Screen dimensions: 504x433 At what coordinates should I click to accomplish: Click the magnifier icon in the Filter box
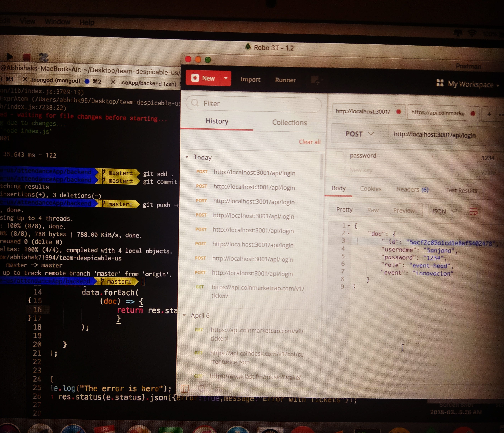click(195, 103)
